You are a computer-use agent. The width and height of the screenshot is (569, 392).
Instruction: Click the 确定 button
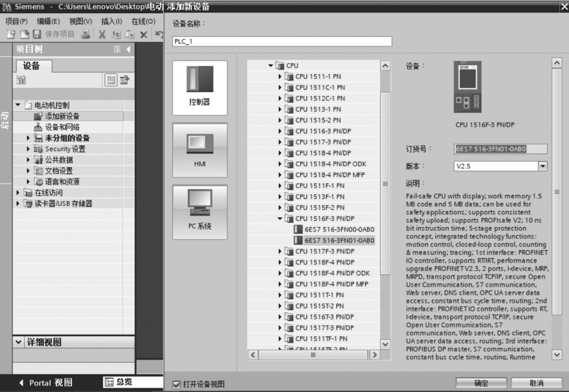(x=481, y=383)
